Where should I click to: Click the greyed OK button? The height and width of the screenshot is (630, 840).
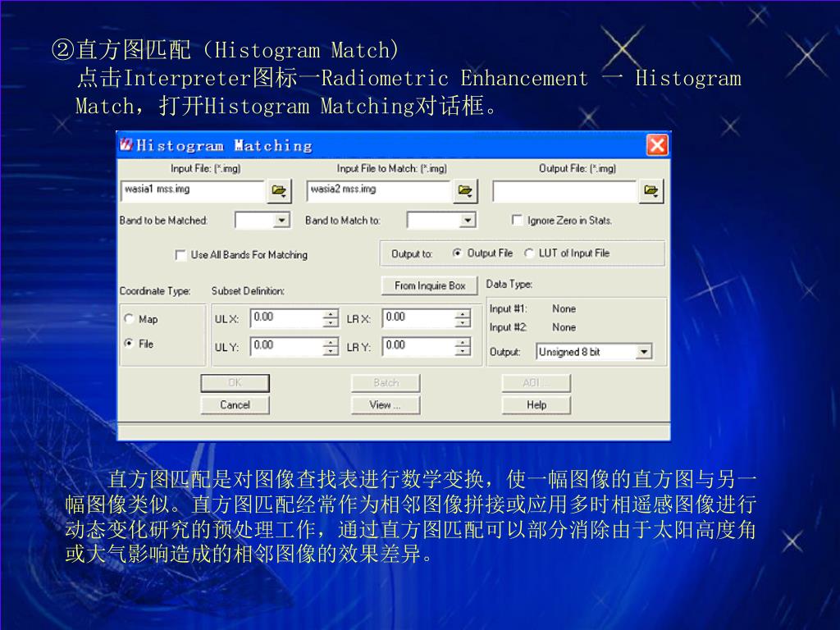coord(235,382)
